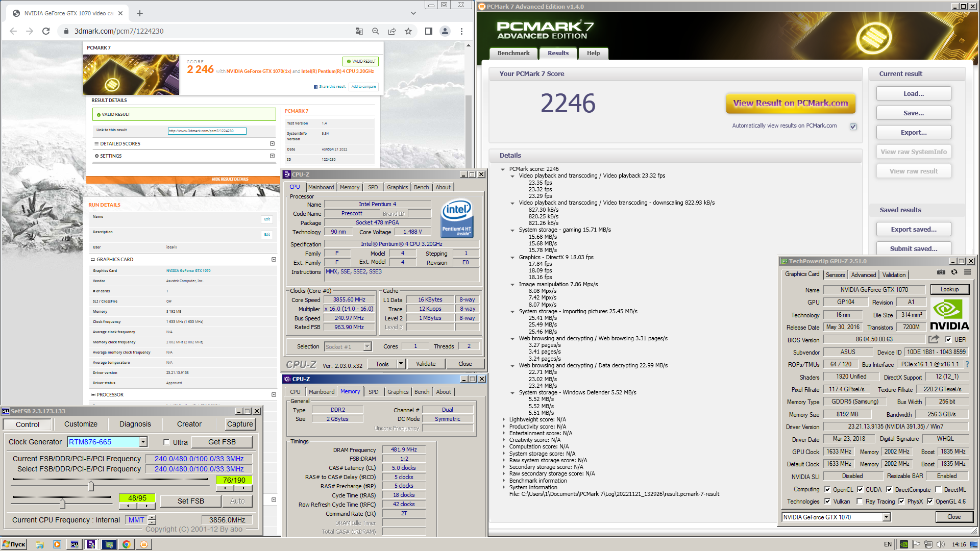Click View Result on PCMark.com button

click(x=791, y=103)
